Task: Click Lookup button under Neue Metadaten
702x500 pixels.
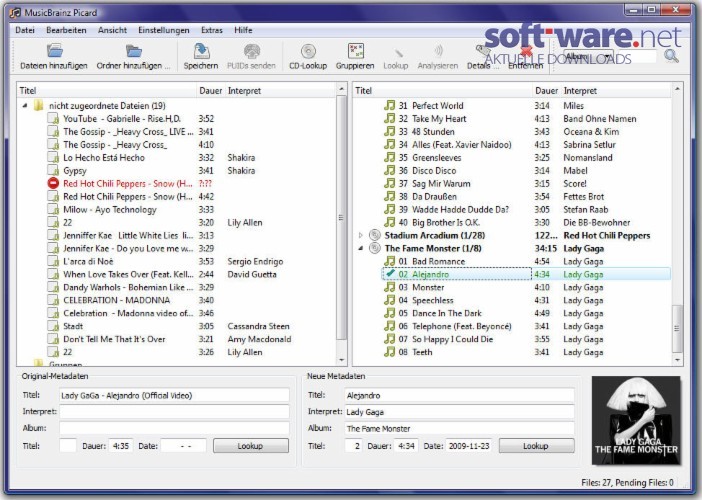Action: [x=536, y=446]
